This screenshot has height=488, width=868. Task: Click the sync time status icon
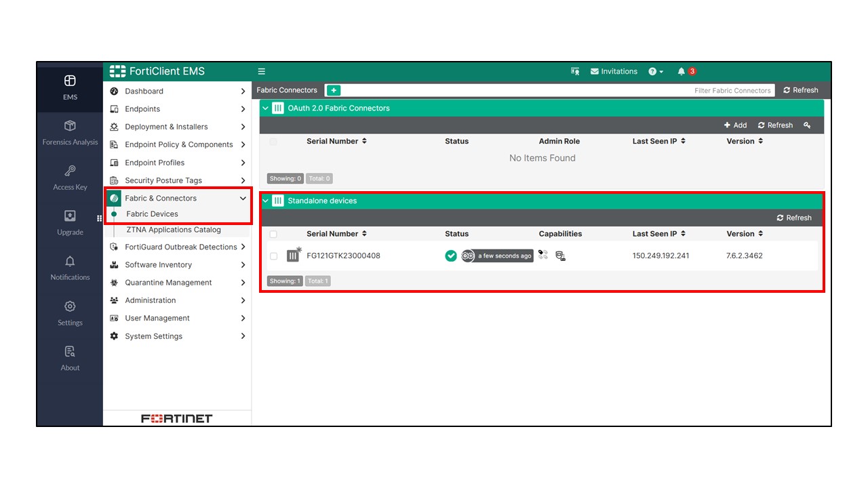(468, 256)
